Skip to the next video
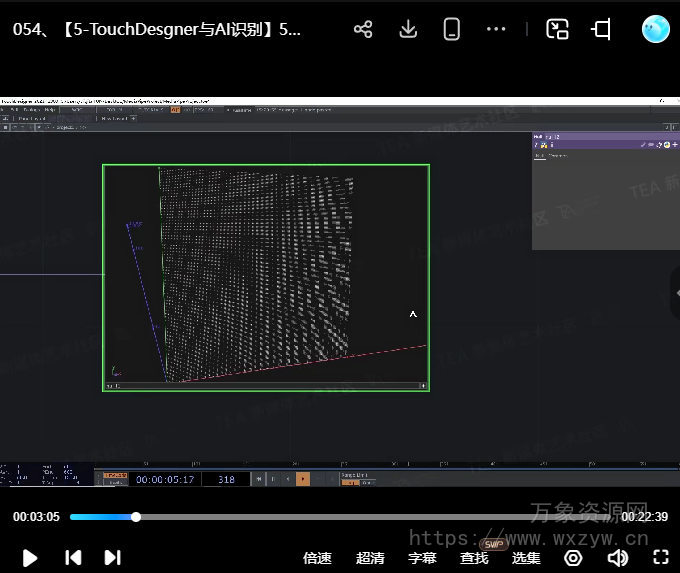Image resolution: width=680 pixels, height=573 pixels. (113, 557)
